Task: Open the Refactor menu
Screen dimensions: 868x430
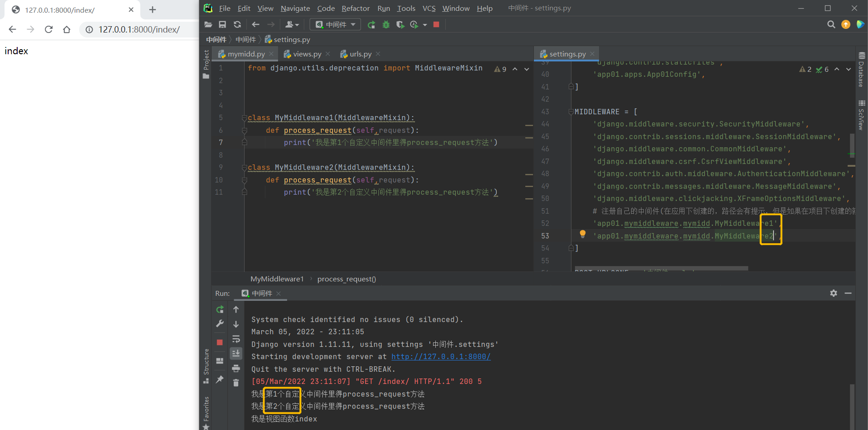Action: coord(355,8)
